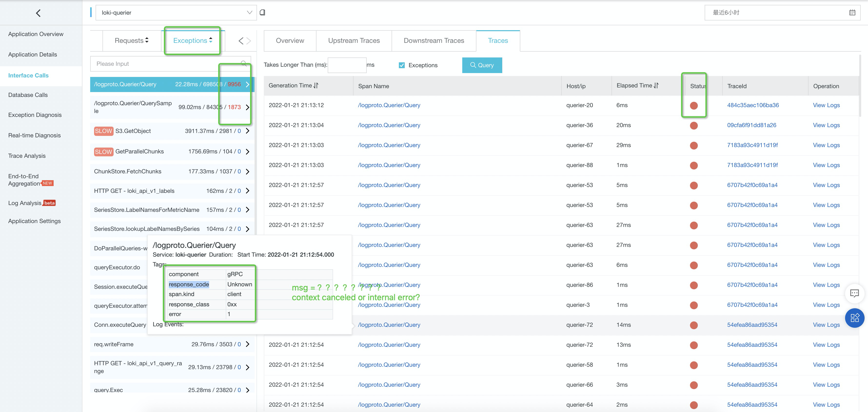Screen dimensions: 868x412
Task: Expand the SLOW S3.GetObject entry
Action: (x=248, y=131)
